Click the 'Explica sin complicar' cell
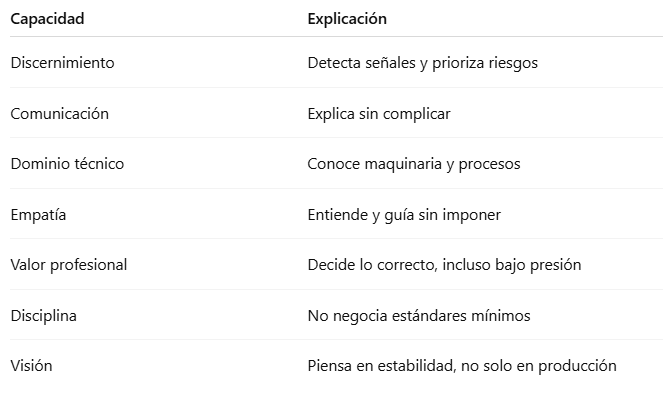This screenshot has height=400, width=663. [x=378, y=114]
